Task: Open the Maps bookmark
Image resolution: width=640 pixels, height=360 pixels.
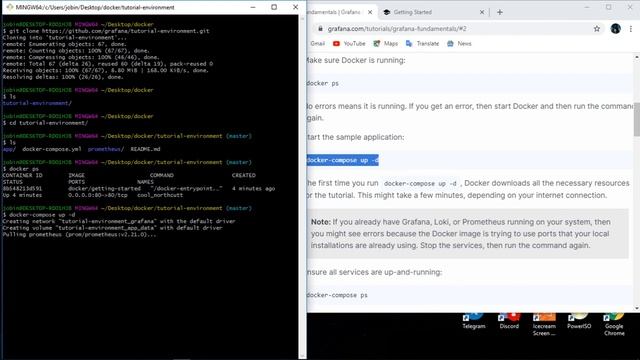Action: [x=385, y=44]
